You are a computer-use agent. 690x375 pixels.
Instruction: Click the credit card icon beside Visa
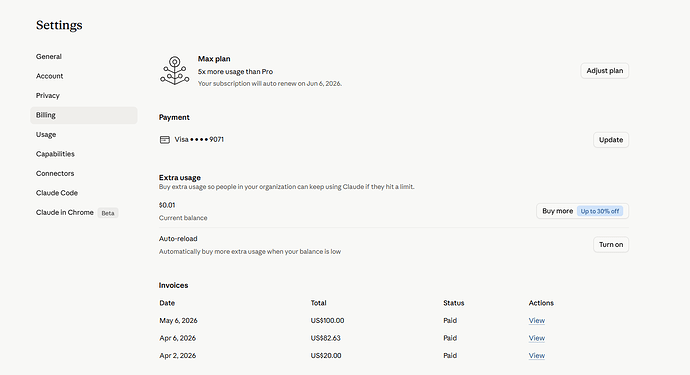coord(165,140)
